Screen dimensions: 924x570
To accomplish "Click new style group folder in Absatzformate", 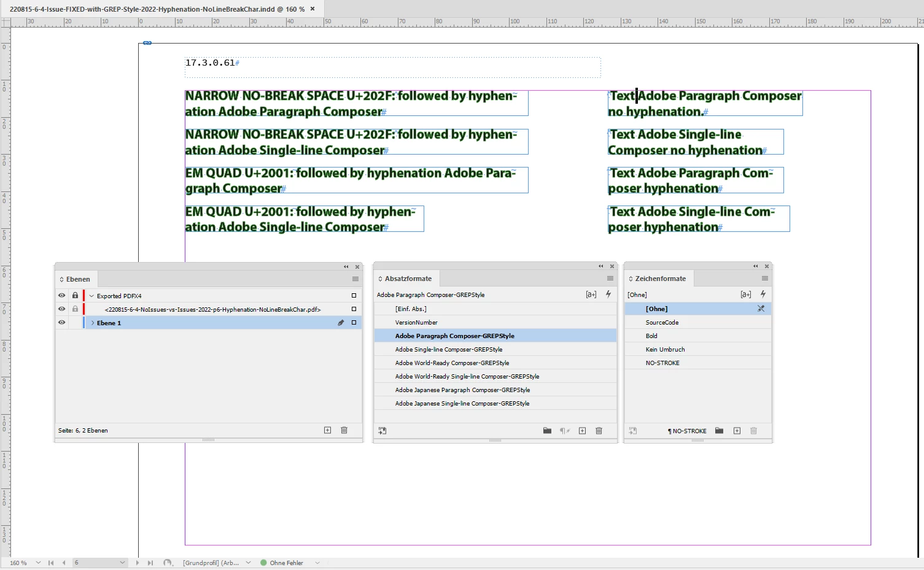I will (547, 431).
